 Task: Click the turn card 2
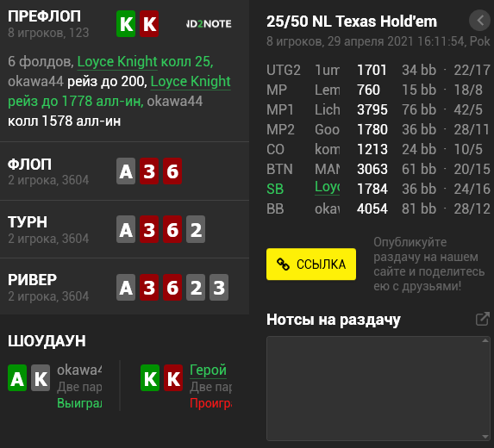(196, 229)
